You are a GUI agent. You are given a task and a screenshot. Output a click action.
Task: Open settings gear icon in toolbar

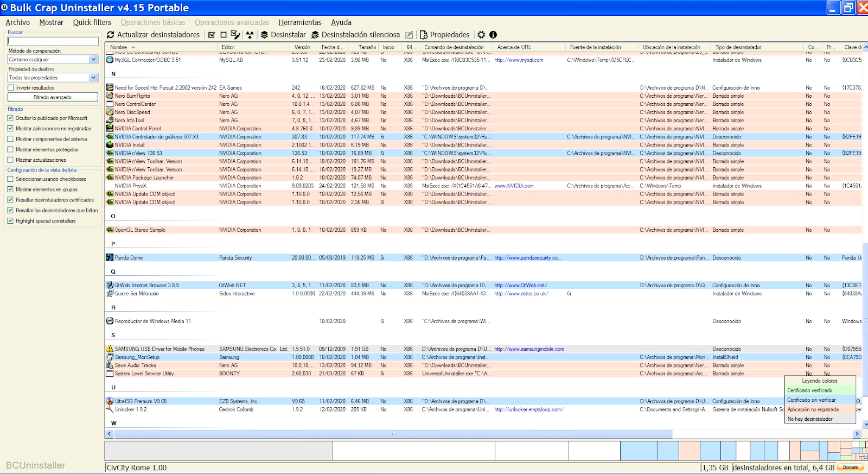coord(481,35)
